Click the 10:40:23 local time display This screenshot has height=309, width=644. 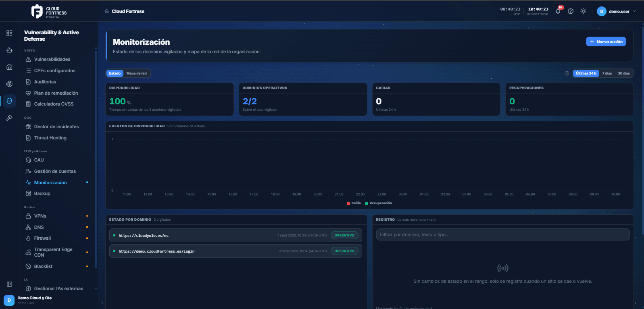click(x=538, y=9)
